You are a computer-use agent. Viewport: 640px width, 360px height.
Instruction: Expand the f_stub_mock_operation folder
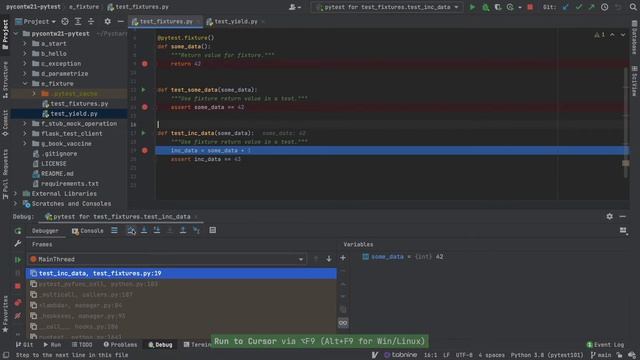coord(25,123)
